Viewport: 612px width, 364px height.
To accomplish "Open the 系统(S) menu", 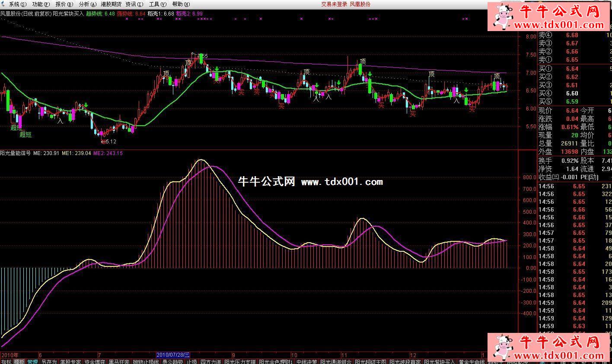I will point(17,4).
